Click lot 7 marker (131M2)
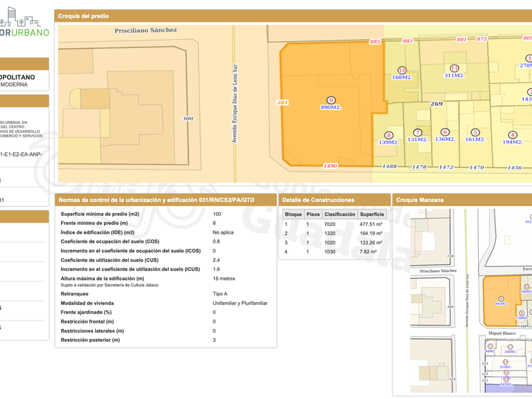 [417, 132]
